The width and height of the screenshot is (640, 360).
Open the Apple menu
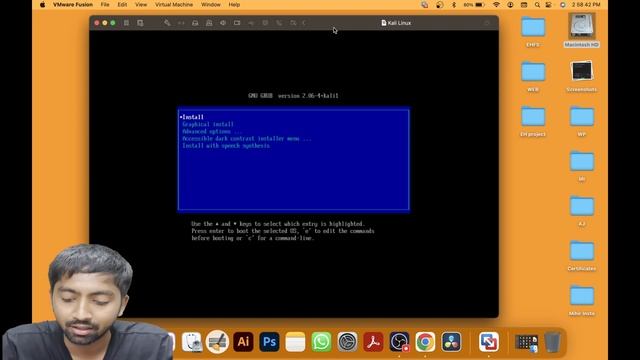point(42,5)
